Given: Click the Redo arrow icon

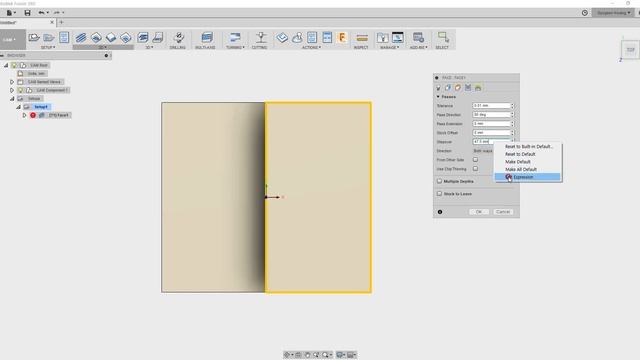Looking at the screenshot, I should click(57, 13).
